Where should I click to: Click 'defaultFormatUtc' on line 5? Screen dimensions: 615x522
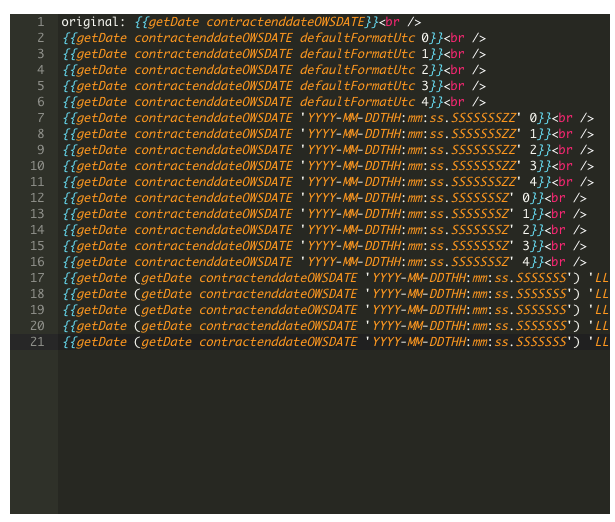(357, 86)
